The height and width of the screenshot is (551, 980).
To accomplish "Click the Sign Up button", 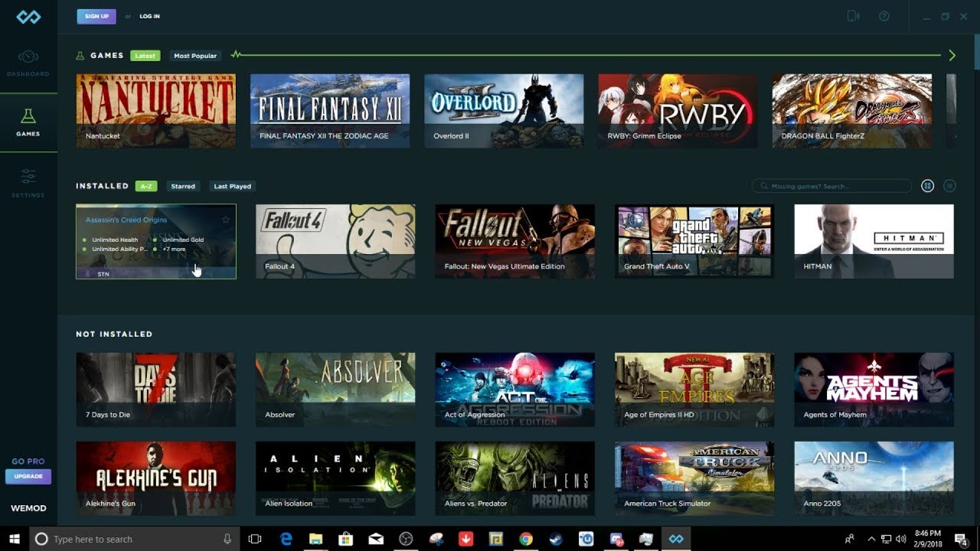I will coord(96,16).
